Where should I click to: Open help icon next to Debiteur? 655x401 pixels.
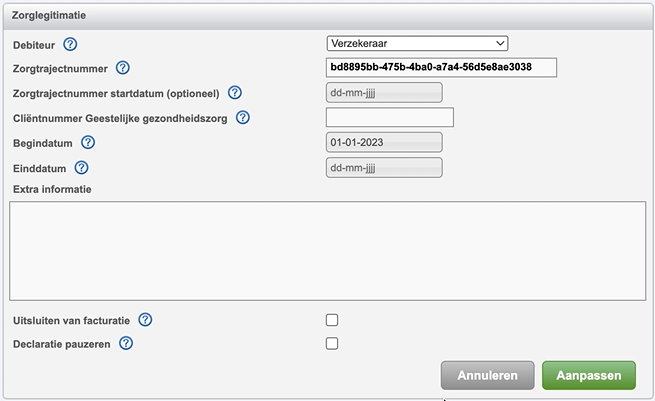(x=70, y=44)
